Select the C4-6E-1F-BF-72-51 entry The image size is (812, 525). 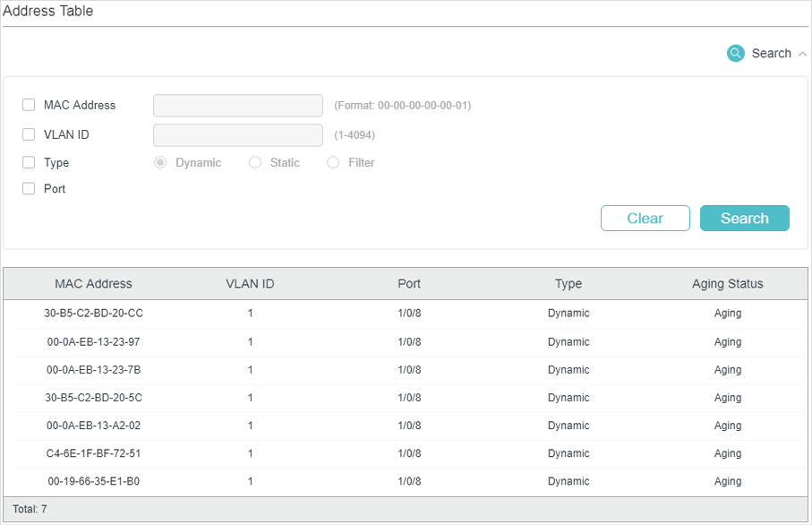(93, 453)
